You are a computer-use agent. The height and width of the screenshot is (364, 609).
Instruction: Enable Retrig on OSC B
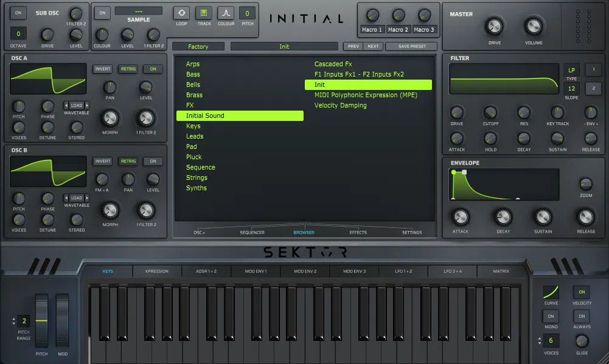tap(128, 161)
